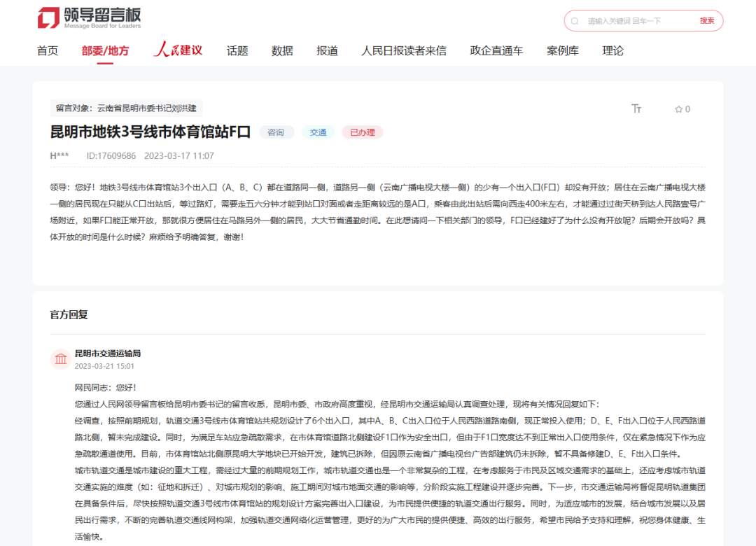756x546 pixels.
Task: Click the font size Tт icon
Action: 636,109
